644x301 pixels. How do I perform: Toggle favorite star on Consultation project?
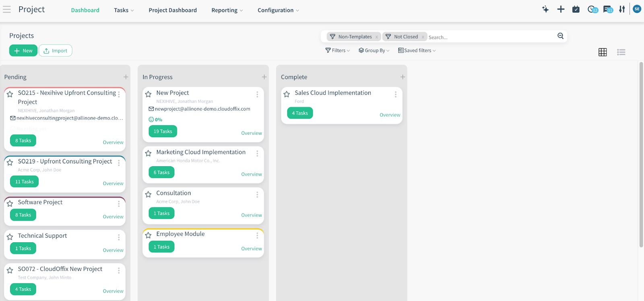tap(148, 194)
